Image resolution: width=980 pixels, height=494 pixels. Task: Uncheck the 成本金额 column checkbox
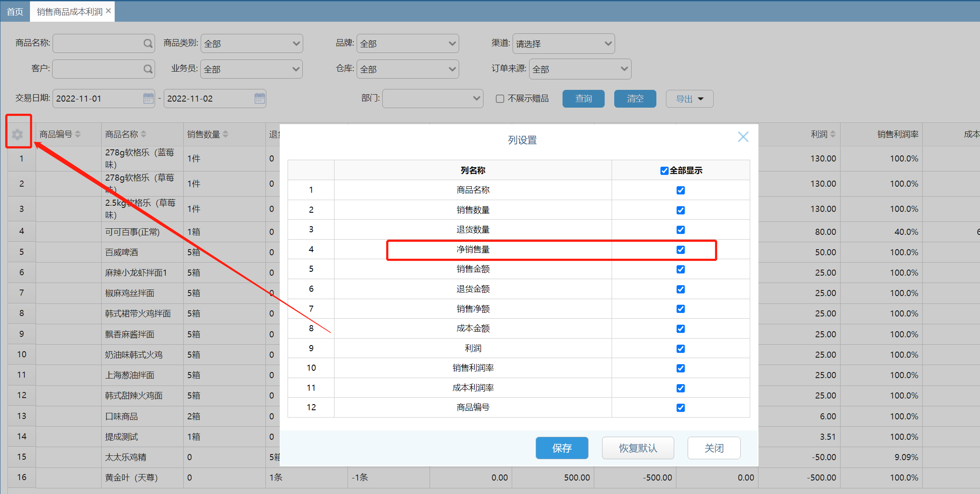tap(681, 329)
